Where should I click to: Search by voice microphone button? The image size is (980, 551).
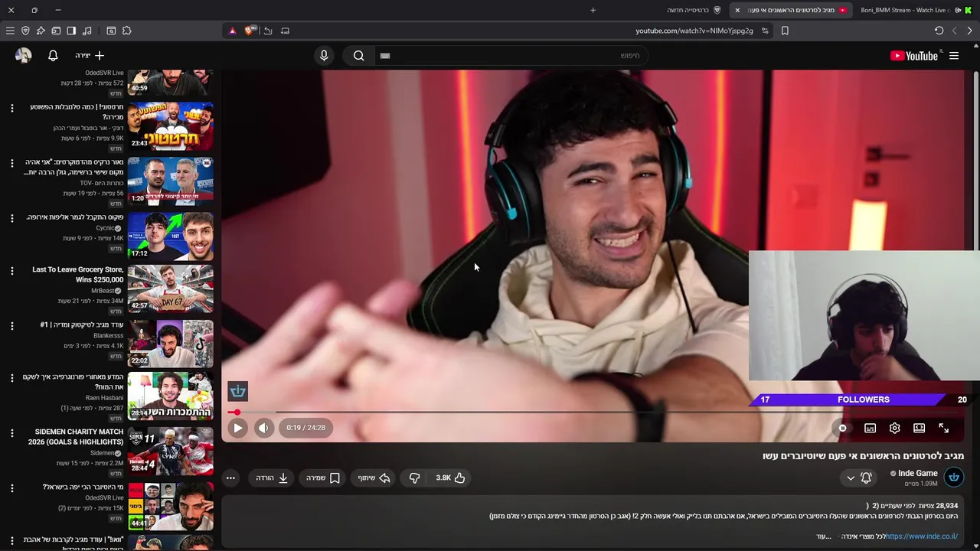324,55
